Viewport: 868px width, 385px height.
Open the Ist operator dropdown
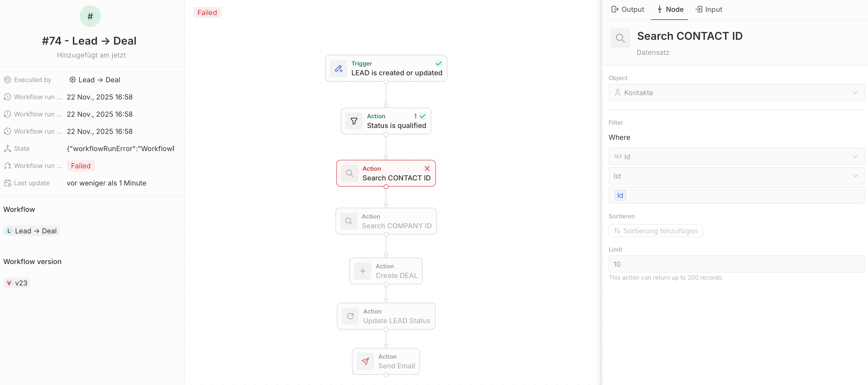[736, 176]
